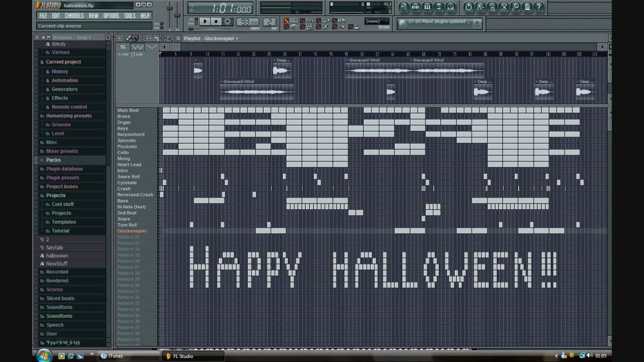Click the download button in news bar
644x362 pixels.
click(477, 24)
